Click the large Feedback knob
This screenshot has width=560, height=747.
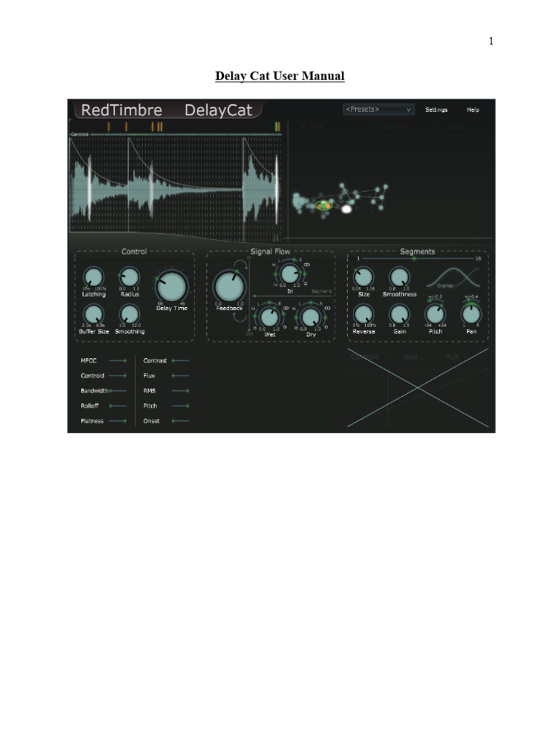coord(230,286)
